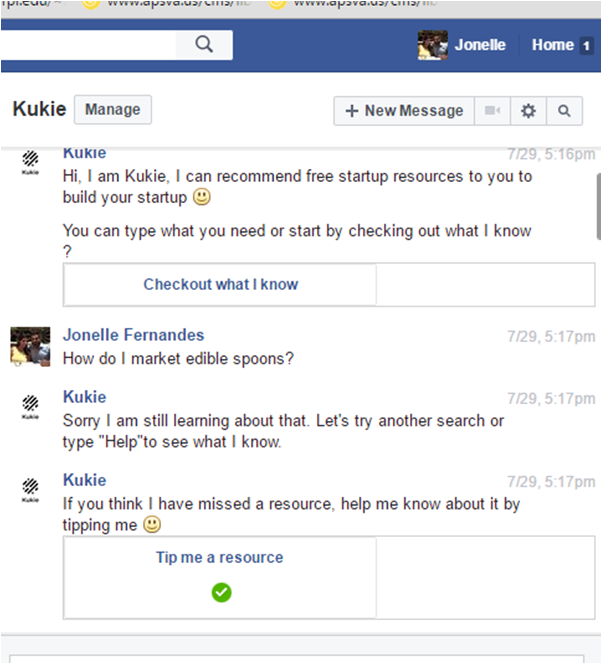
Task: Open the Jonelle profile link in the top bar
Action: tap(480, 45)
